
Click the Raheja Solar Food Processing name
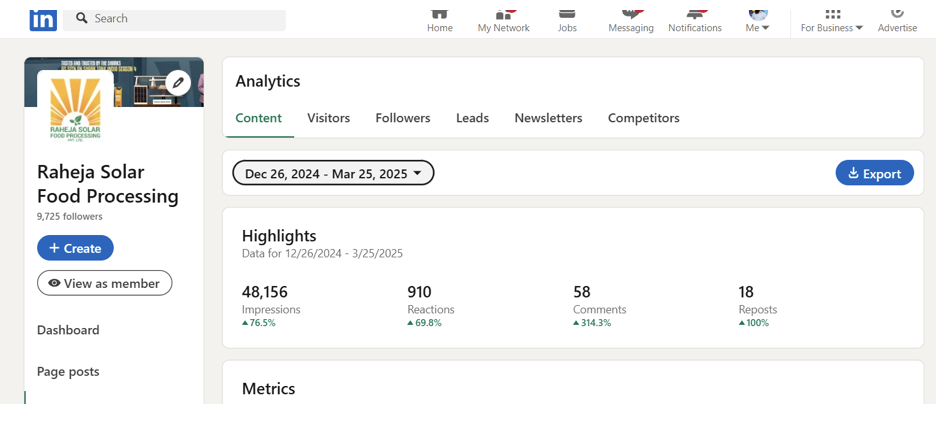tap(108, 184)
